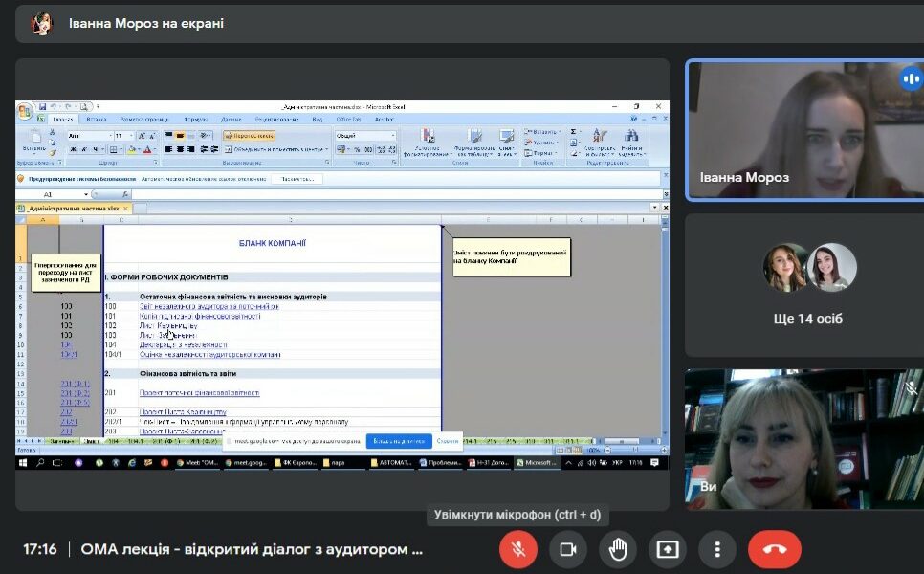
Task: Turn off the camera in the call bar
Action: coord(568,549)
